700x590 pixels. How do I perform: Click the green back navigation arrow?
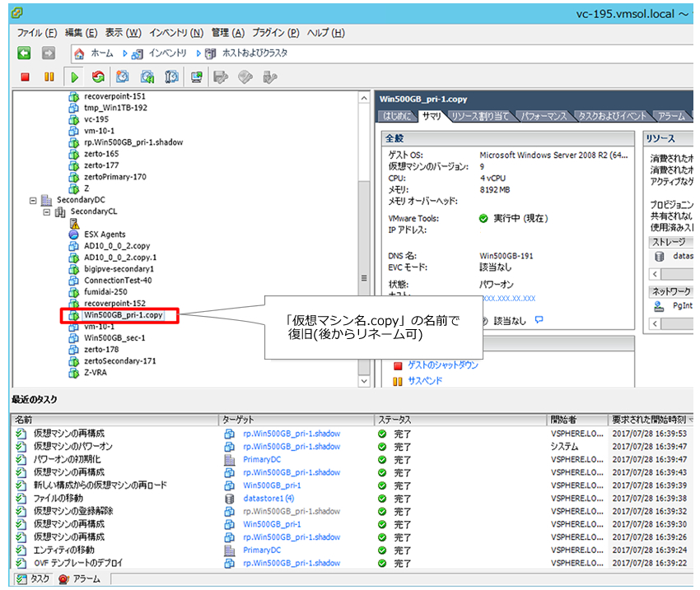pos(24,53)
